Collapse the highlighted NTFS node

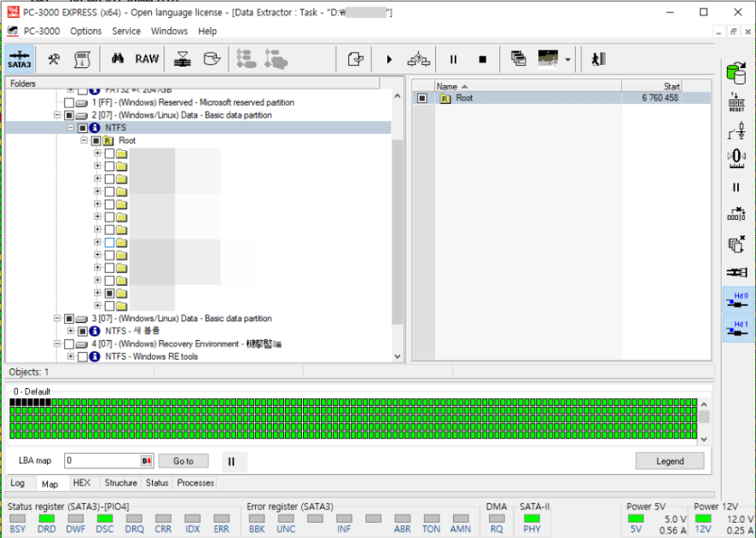[x=70, y=128]
